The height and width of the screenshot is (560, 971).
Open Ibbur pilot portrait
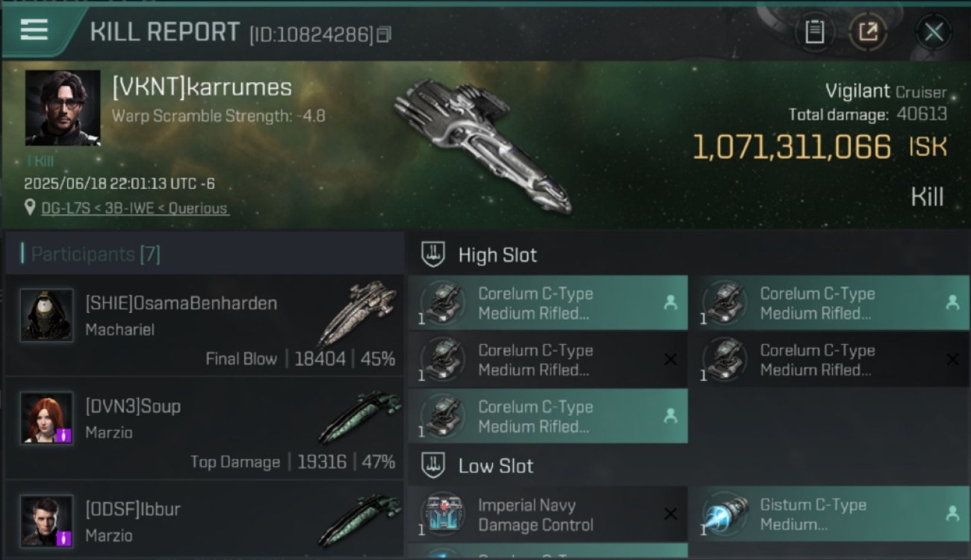47,521
